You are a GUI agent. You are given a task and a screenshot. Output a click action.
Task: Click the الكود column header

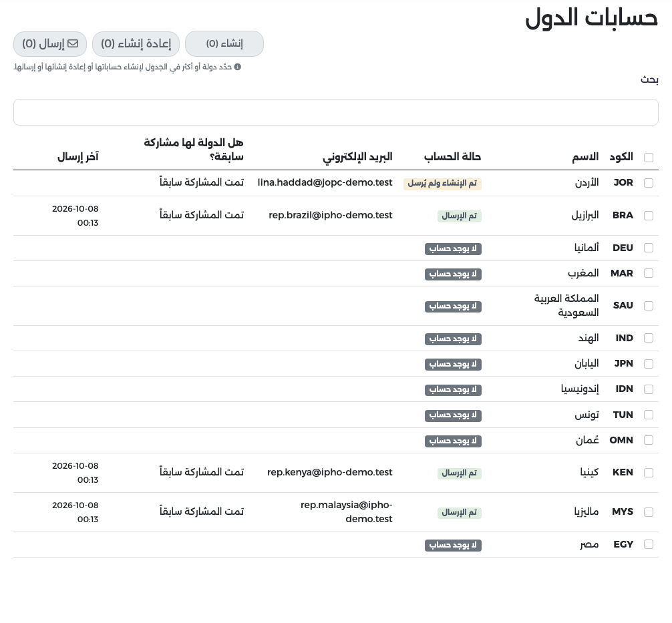[621, 157]
